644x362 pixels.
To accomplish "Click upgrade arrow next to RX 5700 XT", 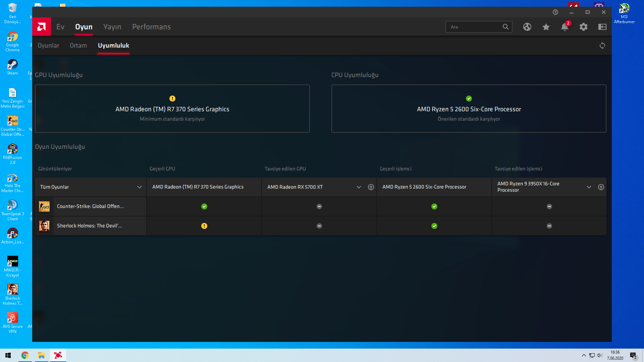I will pos(371,187).
